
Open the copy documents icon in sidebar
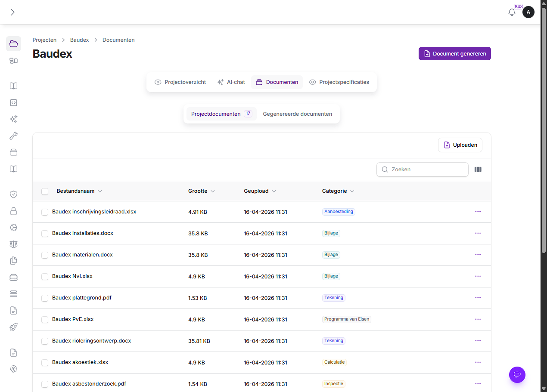point(13,260)
